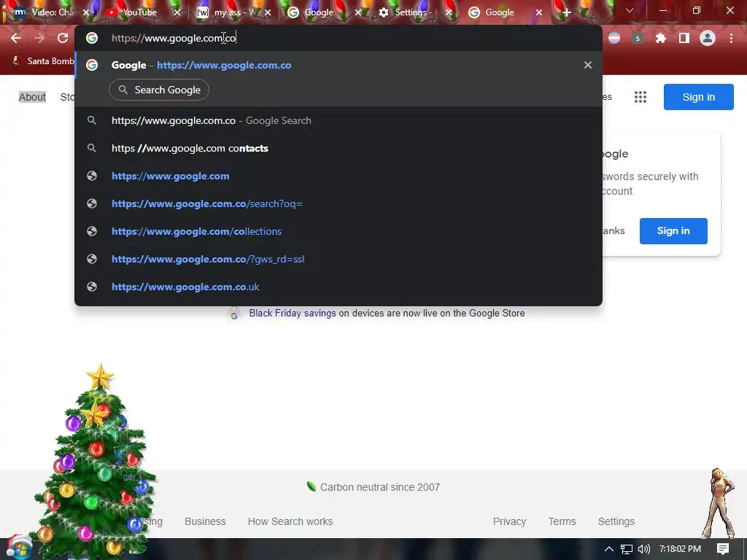The height and width of the screenshot is (560, 747).
Task: Click the Christmas tree desktop decoration
Action: click(96, 462)
